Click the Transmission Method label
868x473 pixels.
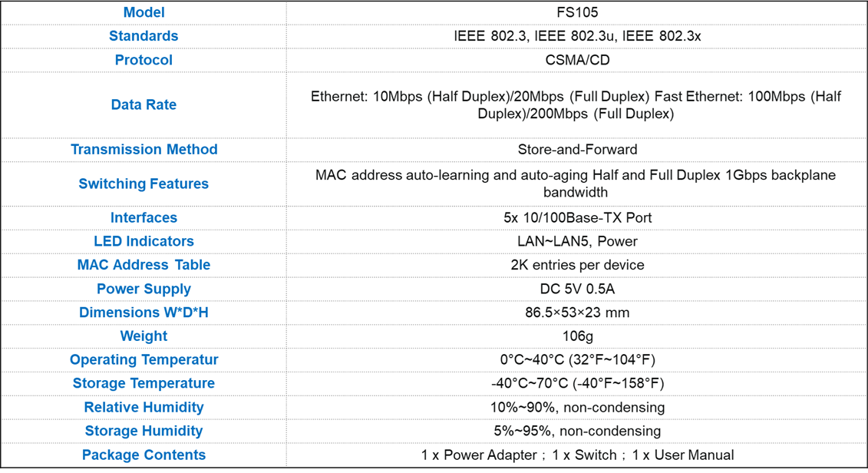[x=144, y=150]
